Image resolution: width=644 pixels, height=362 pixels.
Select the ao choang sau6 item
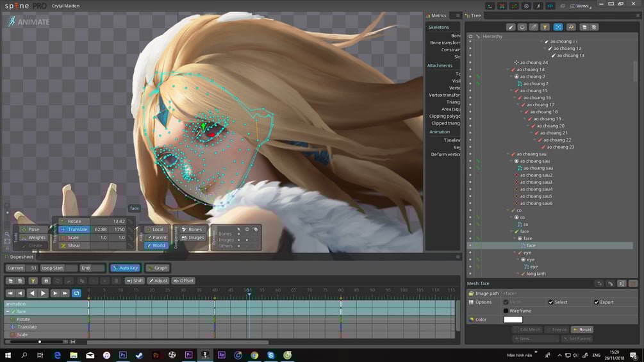[536, 204]
